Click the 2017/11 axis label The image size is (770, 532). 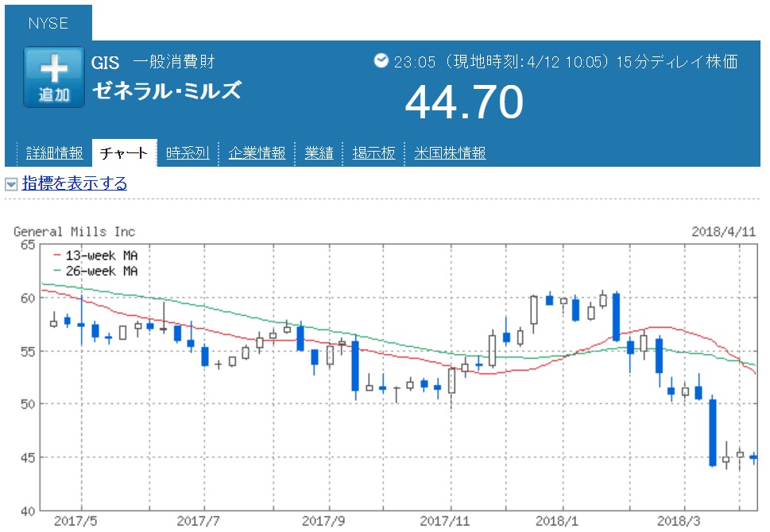click(444, 521)
